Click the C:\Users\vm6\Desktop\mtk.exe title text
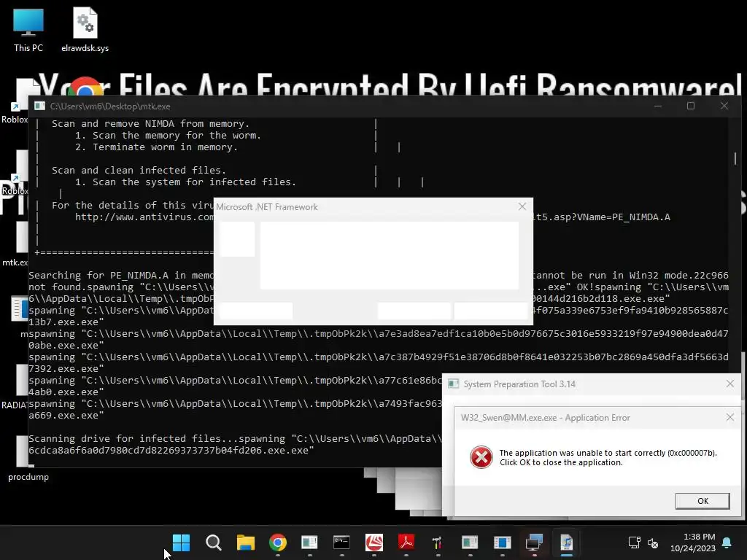 pyautogui.click(x=110, y=106)
